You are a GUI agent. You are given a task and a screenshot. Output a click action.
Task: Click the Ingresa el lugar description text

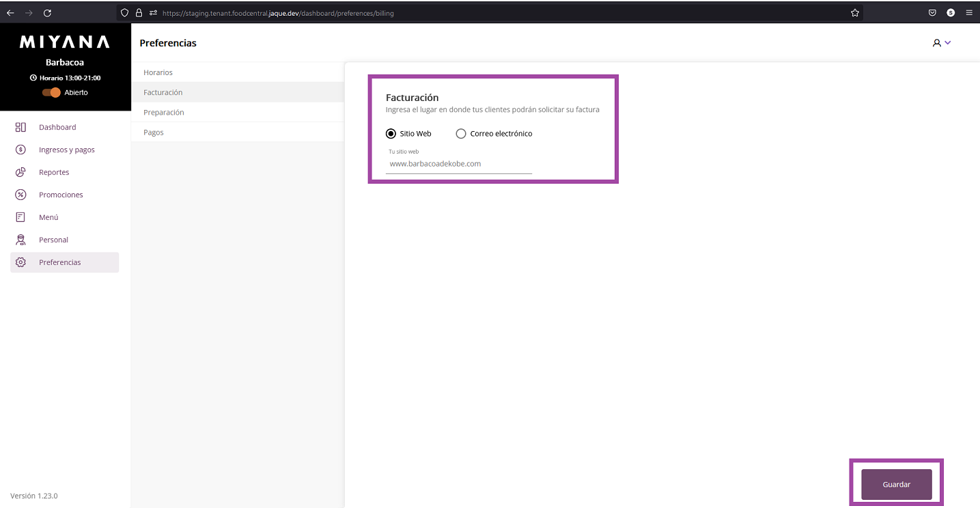pyautogui.click(x=492, y=110)
